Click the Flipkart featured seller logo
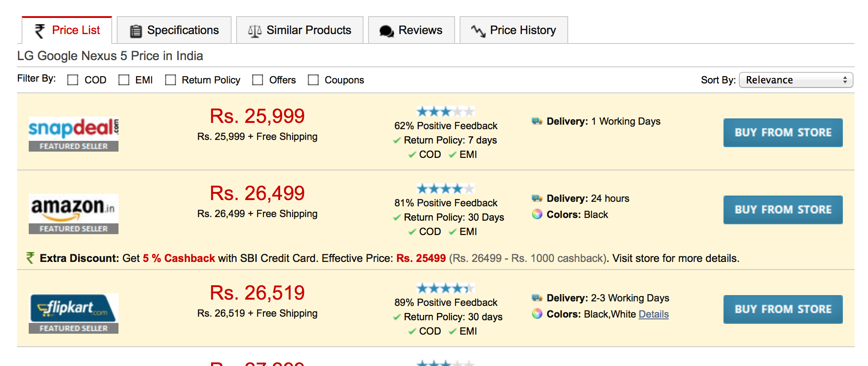Viewport: 868px width, 366px height. [74, 314]
